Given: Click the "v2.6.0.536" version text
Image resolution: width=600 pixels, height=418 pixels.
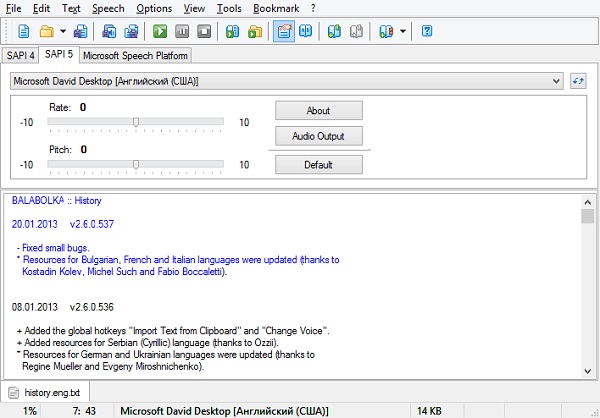Looking at the screenshot, I should point(92,307).
